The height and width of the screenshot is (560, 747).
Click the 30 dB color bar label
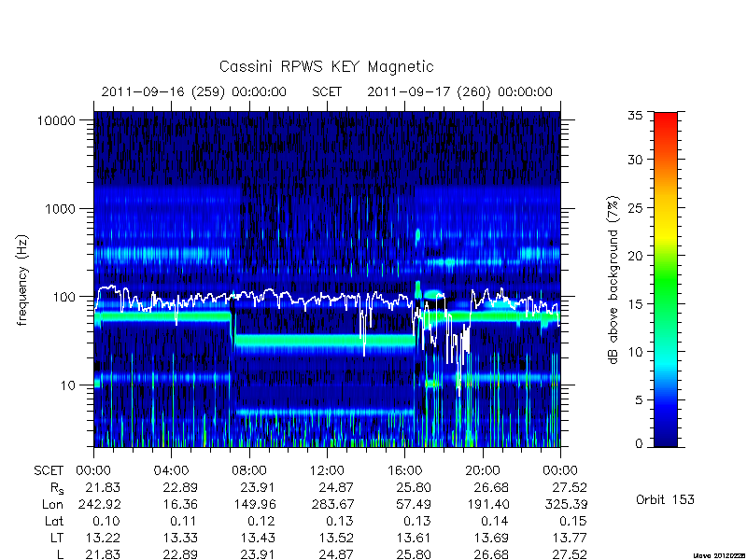[635, 160]
